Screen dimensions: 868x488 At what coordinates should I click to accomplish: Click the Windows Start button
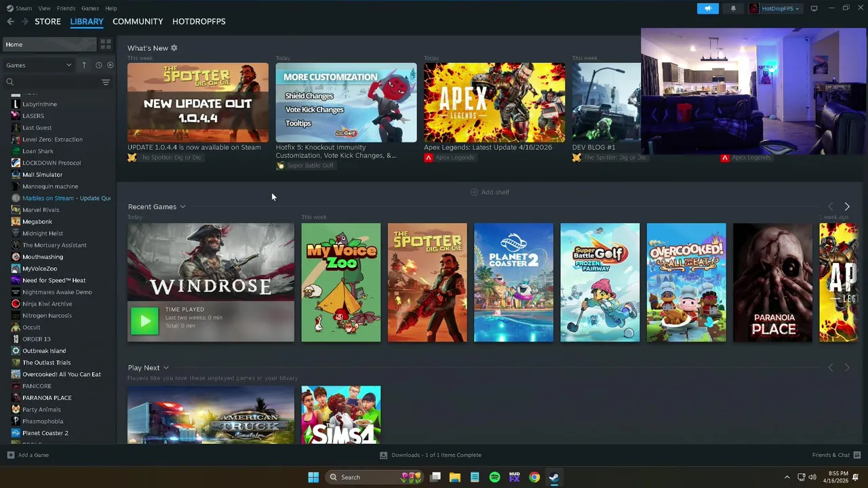click(313, 477)
